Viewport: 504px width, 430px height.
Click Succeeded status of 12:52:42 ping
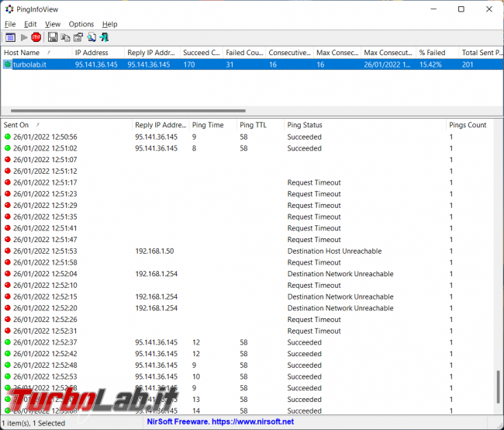304,354
